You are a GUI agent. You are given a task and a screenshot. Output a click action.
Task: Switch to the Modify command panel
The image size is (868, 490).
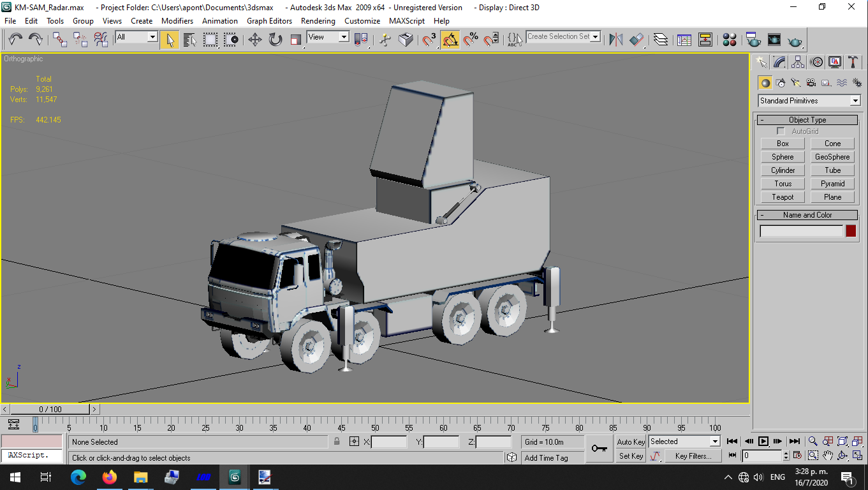(x=779, y=62)
